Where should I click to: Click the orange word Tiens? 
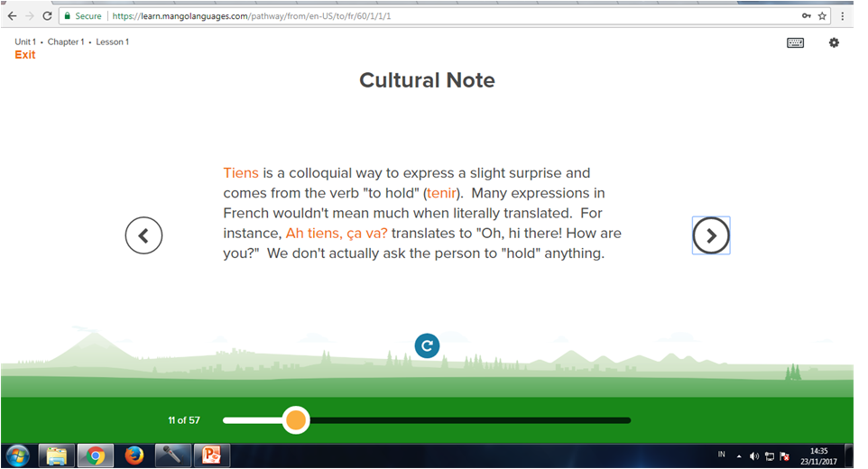pos(241,173)
